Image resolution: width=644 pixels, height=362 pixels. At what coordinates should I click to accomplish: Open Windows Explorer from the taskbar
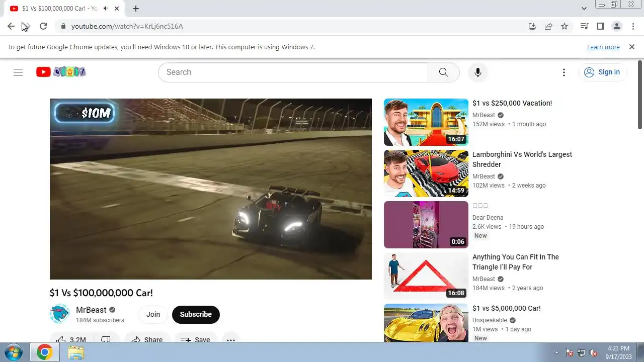point(76,352)
